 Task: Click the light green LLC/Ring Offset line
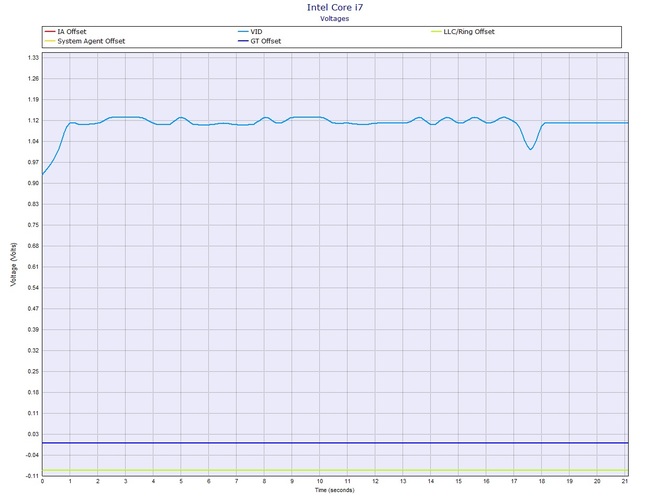tap(335, 470)
